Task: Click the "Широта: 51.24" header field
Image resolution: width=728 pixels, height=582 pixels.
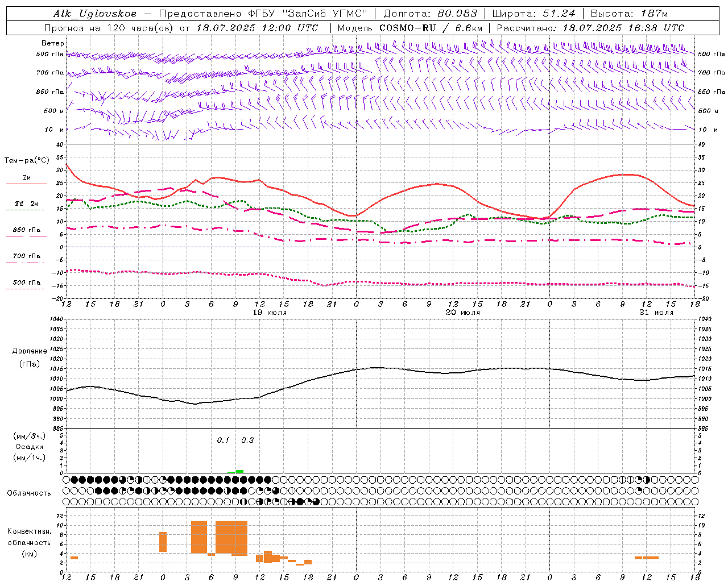Action: click(x=533, y=14)
